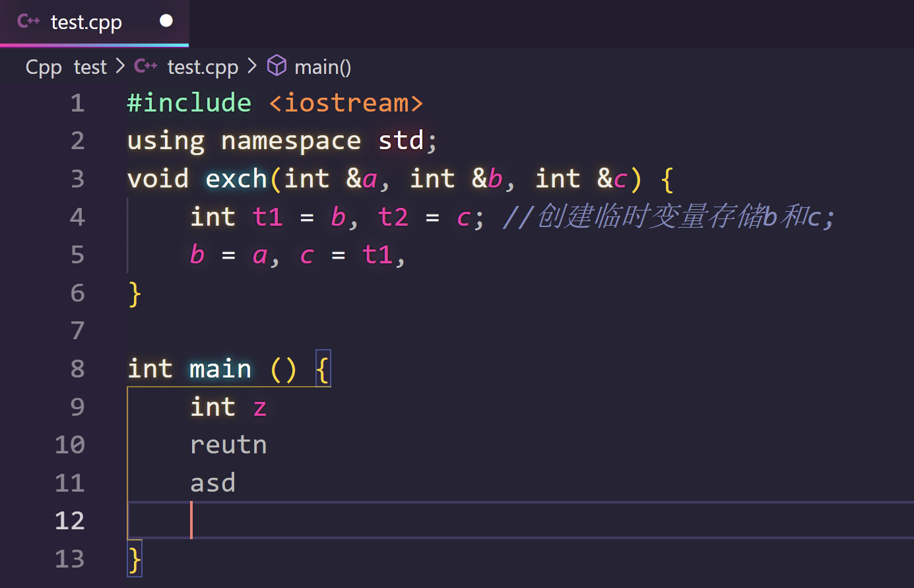Click 'main' function name on line 8
This screenshot has height=588, width=914.
[220, 369]
